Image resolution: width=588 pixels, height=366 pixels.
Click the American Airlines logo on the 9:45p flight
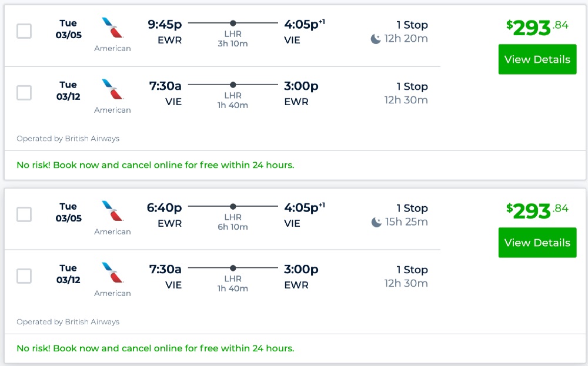pos(112,28)
